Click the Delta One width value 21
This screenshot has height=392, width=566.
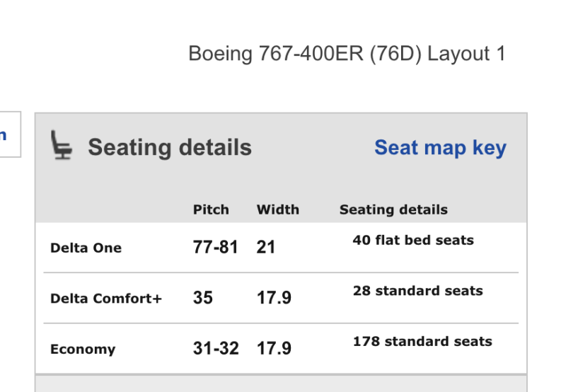pos(266,247)
